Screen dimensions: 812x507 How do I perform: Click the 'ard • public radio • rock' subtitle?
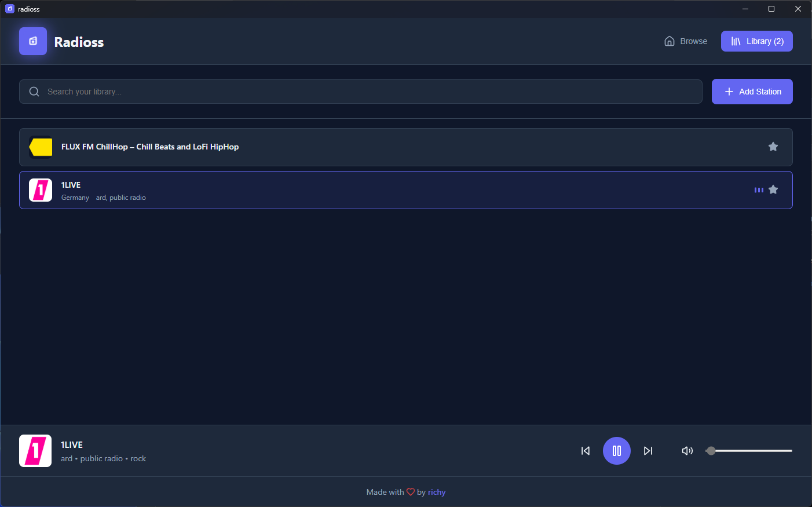click(x=103, y=458)
